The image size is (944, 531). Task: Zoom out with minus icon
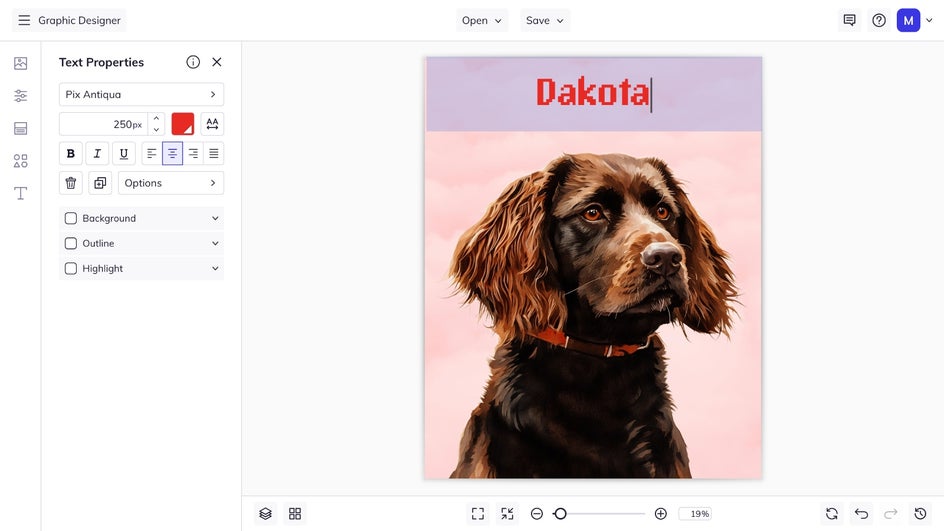[537, 514]
